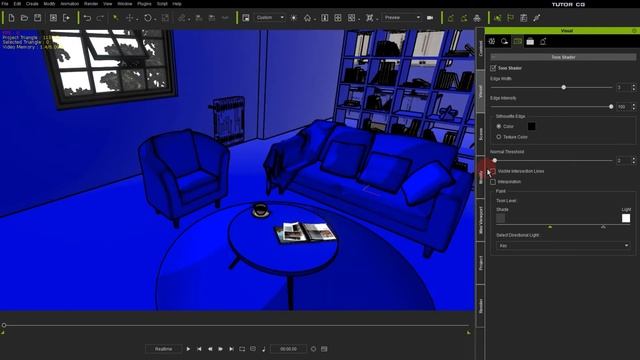Image resolution: width=640 pixels, height=360 pixels.
Task: Click the sun light icon in toolbar
Action: click(294, 18)
